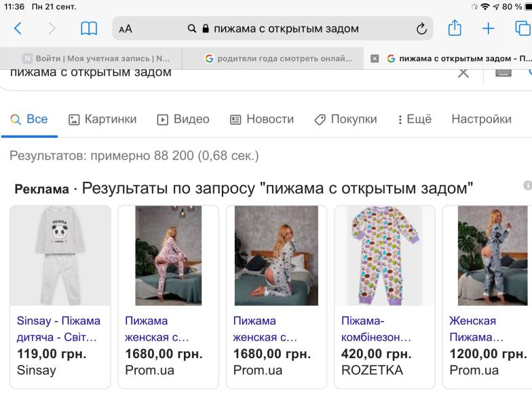Switch to the Картинки results tab
This screenshot has width=532, height=407.
tap(102, 119)
